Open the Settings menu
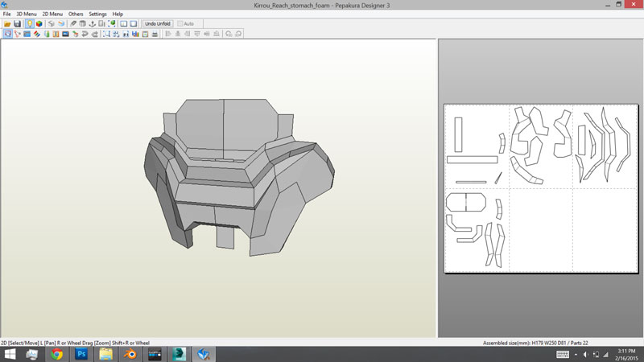Viewport: 644px width, 362px height. tap(97, 14)
